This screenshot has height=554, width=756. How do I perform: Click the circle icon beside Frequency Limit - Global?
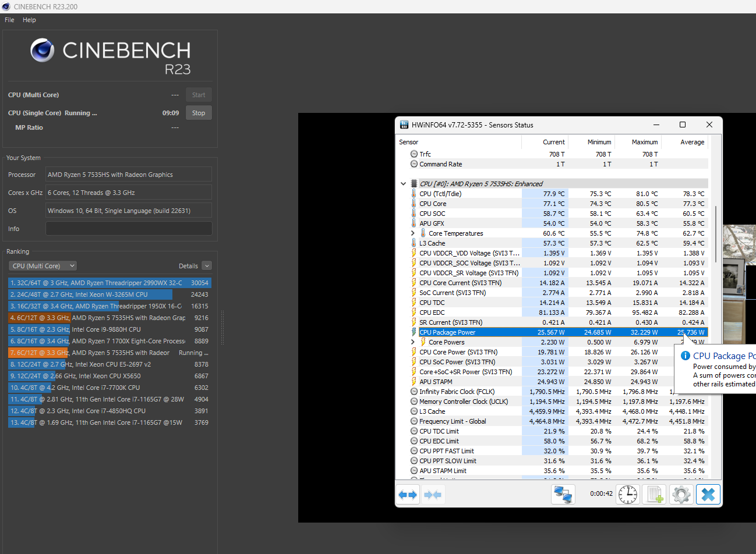[414, 421]
